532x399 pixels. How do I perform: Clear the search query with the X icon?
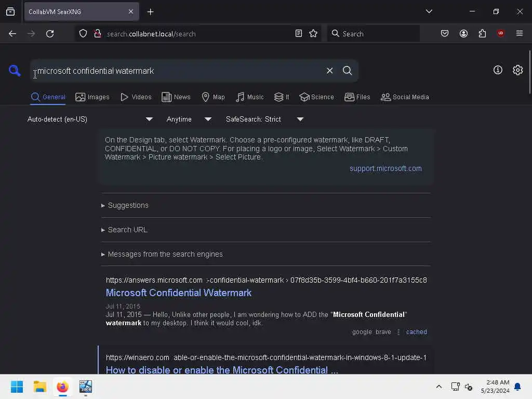click(x=329, y=71)
